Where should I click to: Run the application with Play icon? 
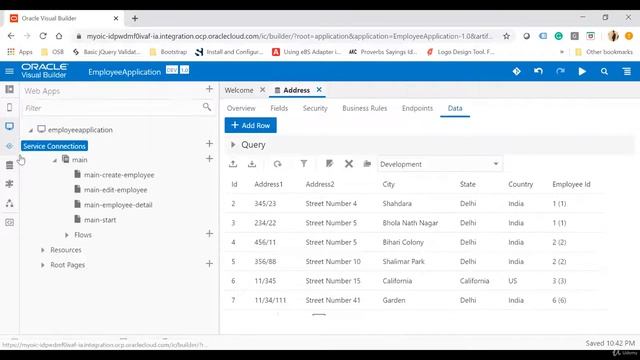(582, 71)
